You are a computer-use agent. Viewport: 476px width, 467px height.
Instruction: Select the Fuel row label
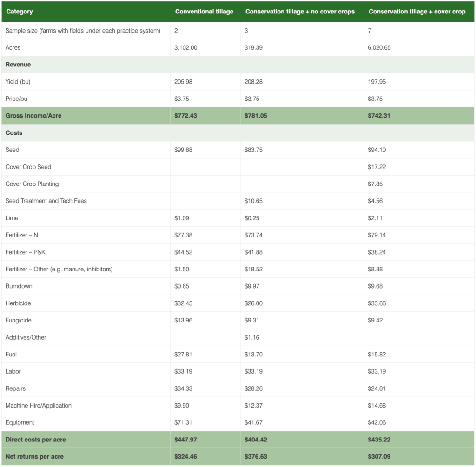pos(11,355)
